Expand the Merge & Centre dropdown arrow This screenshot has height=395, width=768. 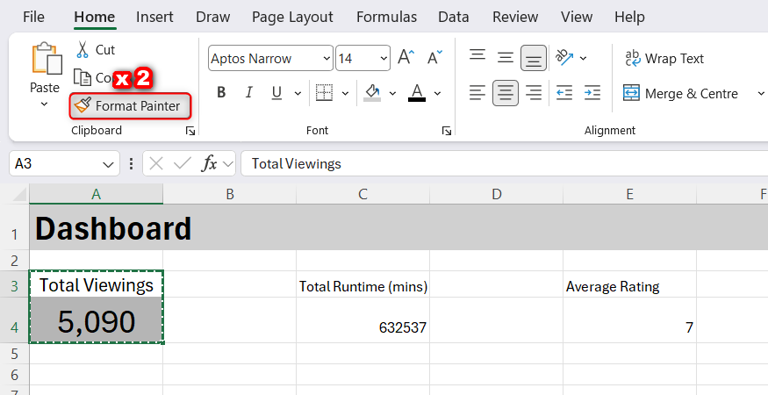760,93
